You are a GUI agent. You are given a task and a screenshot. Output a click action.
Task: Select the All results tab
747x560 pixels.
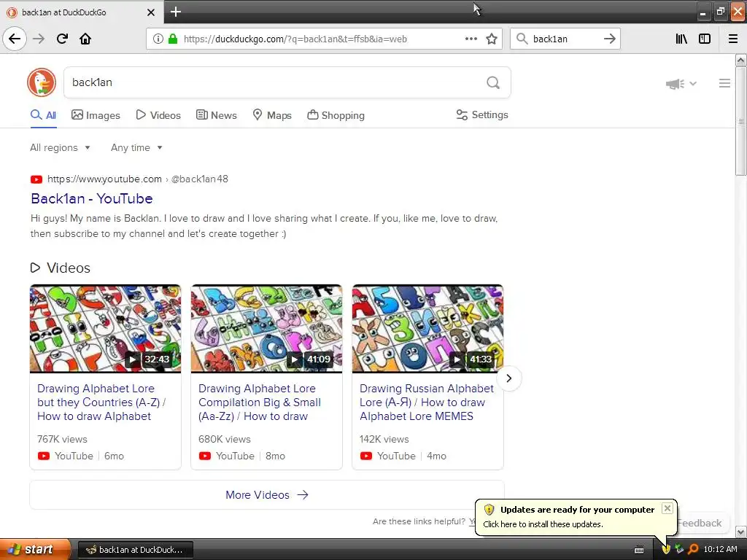[x=43, y=115]
